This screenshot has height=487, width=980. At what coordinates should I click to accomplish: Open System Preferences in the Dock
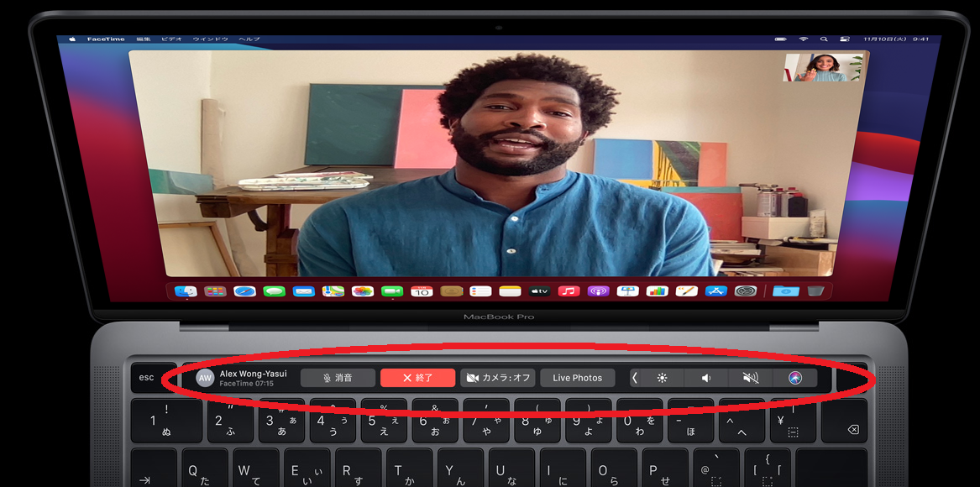pos(746,291)
